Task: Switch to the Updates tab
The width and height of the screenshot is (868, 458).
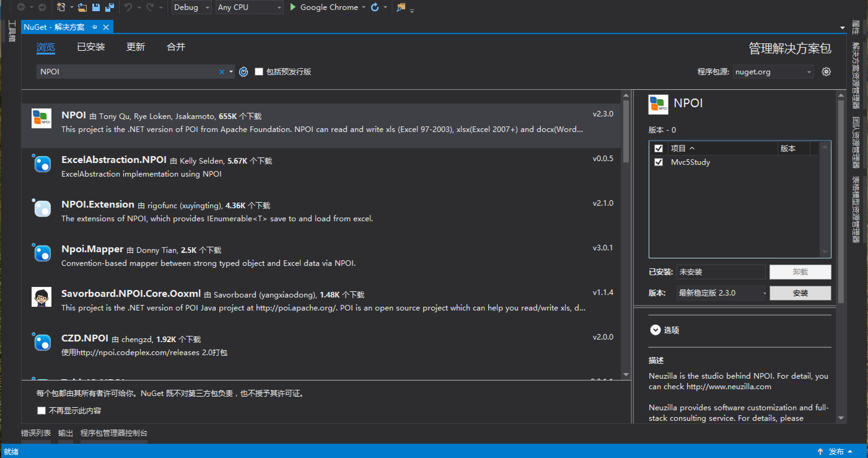Action: click(135, 47)
